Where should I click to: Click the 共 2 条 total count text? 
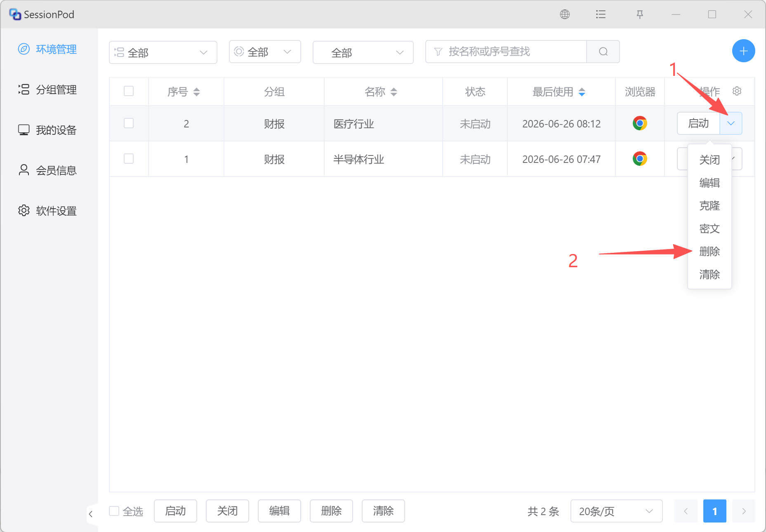[543, 511]
